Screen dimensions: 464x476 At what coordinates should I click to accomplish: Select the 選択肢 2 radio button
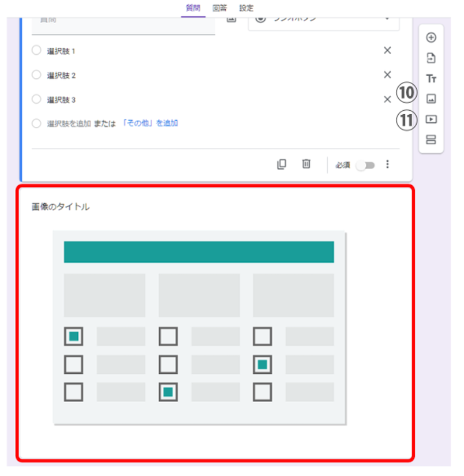[x=36, y=75]
